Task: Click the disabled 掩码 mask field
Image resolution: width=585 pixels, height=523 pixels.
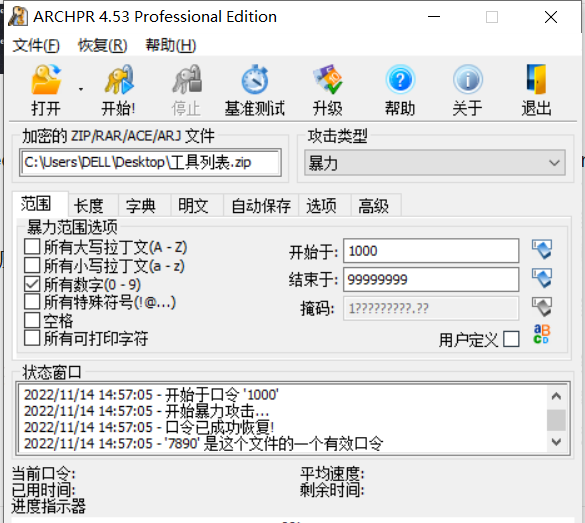Action: pyautogui.click(x=431, y=308)
